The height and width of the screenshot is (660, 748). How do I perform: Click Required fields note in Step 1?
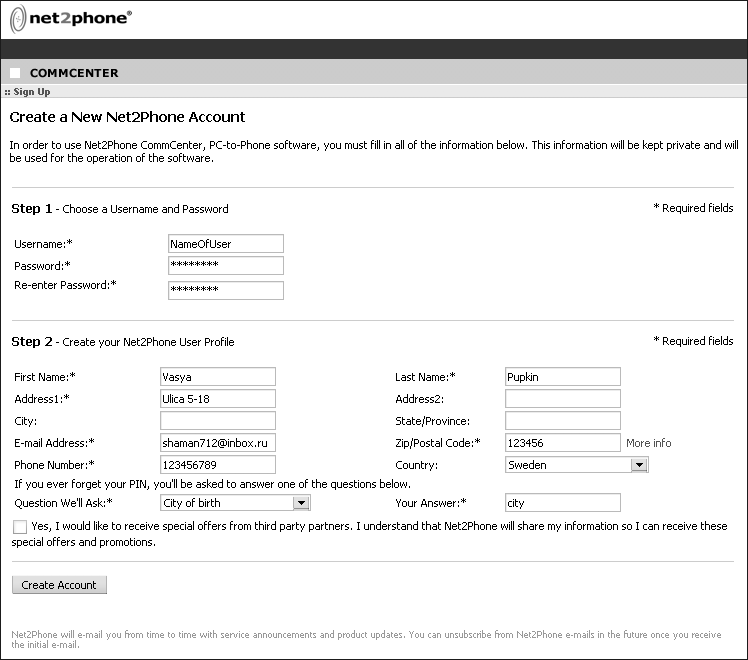pyautogui.click(x=693, y=208)
